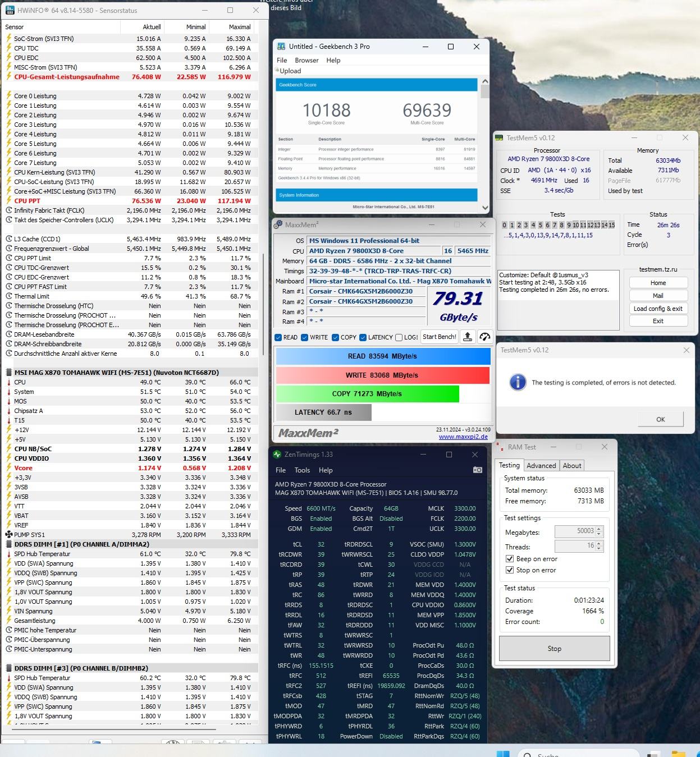Click the Mail button in TestMem5

(x=658, y=296)
